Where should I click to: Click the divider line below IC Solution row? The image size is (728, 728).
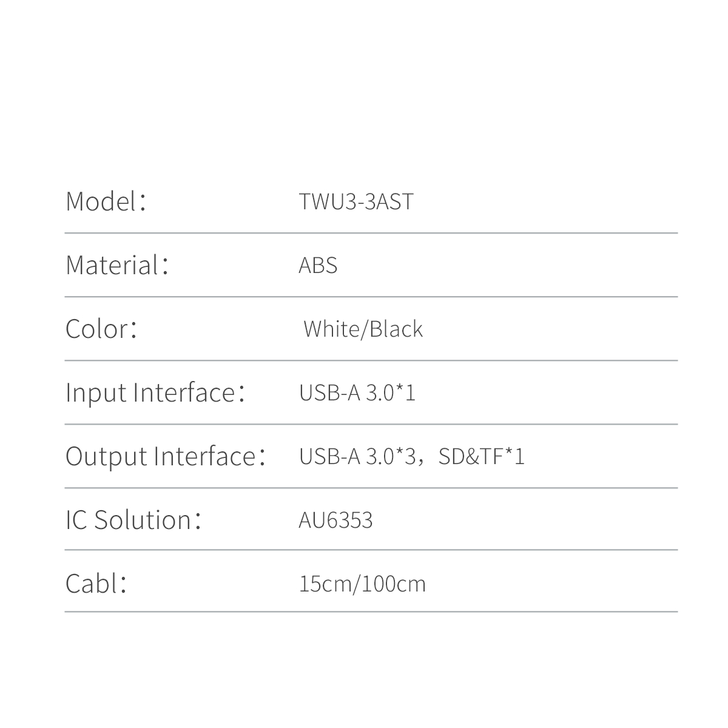click(371, 550)
